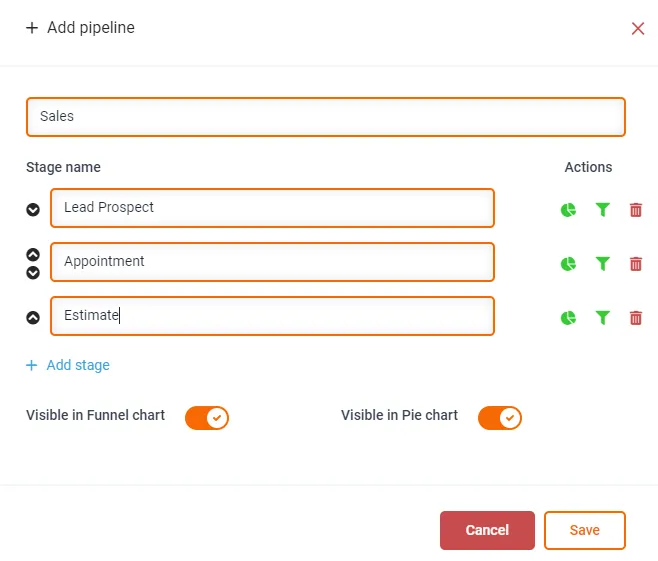Click the Add stage link
This screenshot has width=658, height=561.
(x=68, y=365)
